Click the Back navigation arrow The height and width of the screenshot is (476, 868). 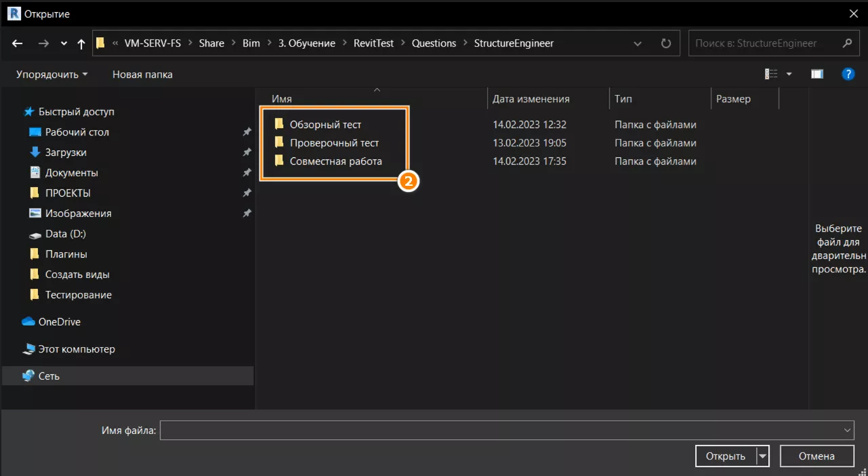coord(18,43)
